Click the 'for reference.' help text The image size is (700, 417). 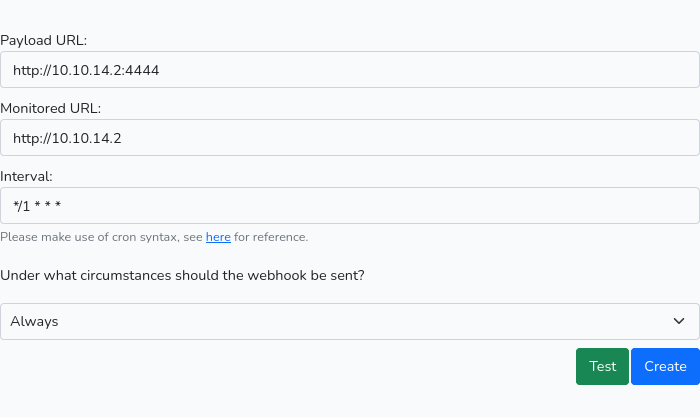tap(271, 237)
